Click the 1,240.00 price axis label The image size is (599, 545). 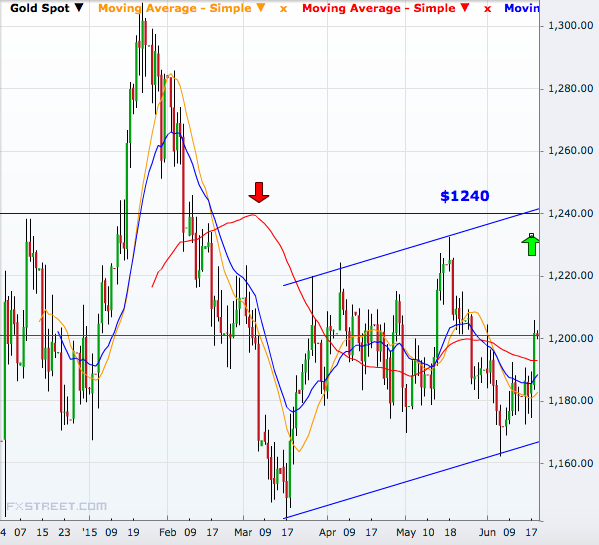click(x=570, y=213)
